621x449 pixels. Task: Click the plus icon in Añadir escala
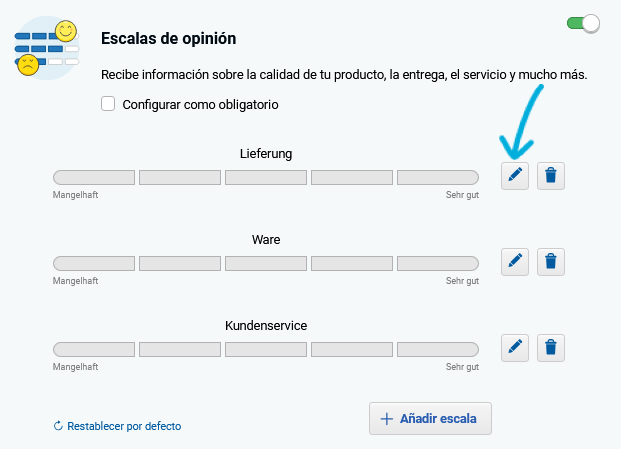[387, 419]
